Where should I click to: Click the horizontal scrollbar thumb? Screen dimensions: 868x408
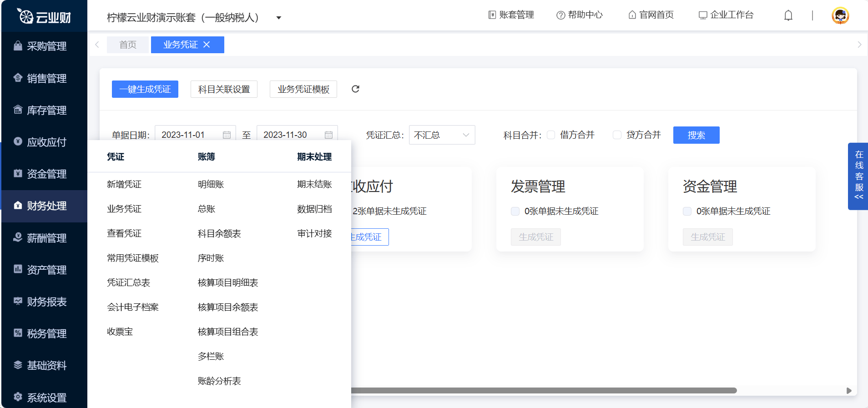(544, 390)
